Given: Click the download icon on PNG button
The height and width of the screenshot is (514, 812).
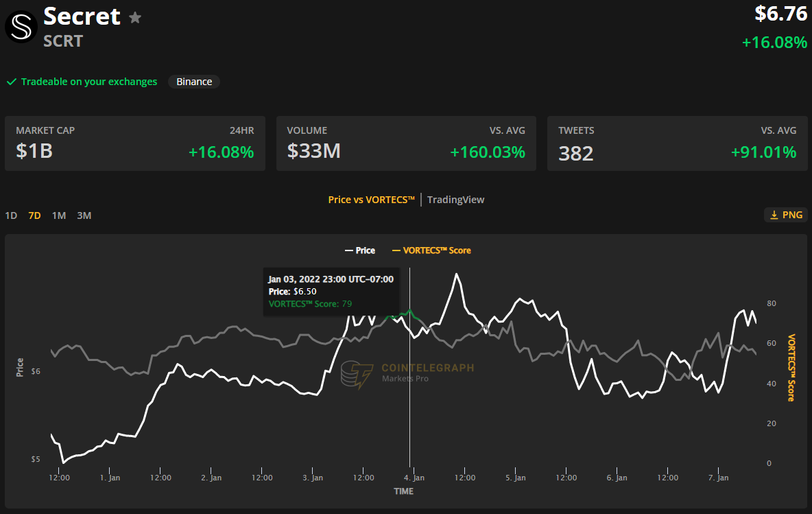Looking at the screenshot, I should pyautogui.click(x=774, y=215).
